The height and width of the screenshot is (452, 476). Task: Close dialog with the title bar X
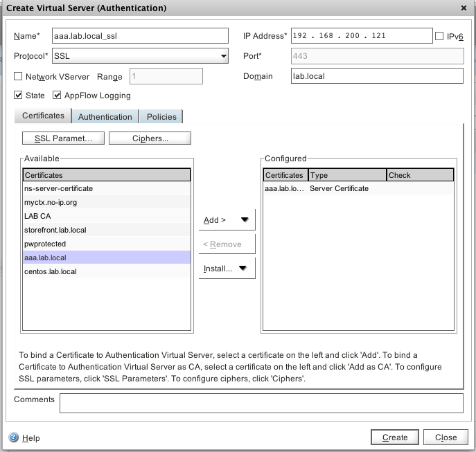pos(464,8)
